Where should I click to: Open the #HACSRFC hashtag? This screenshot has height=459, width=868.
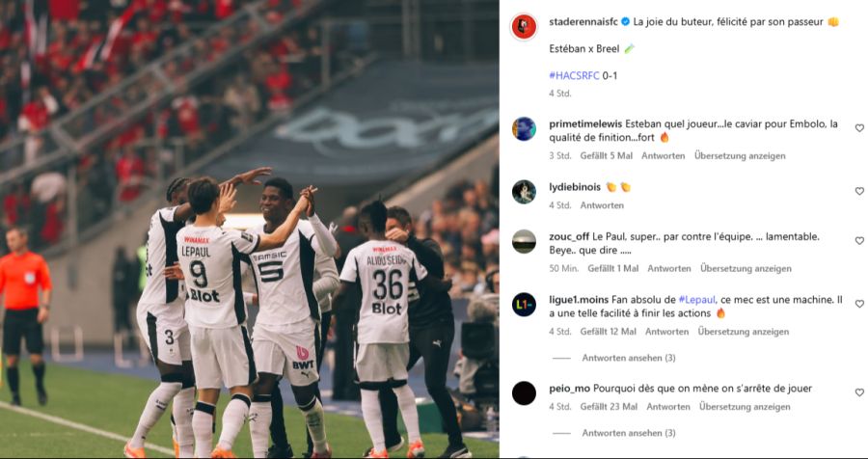pos(574,76)
